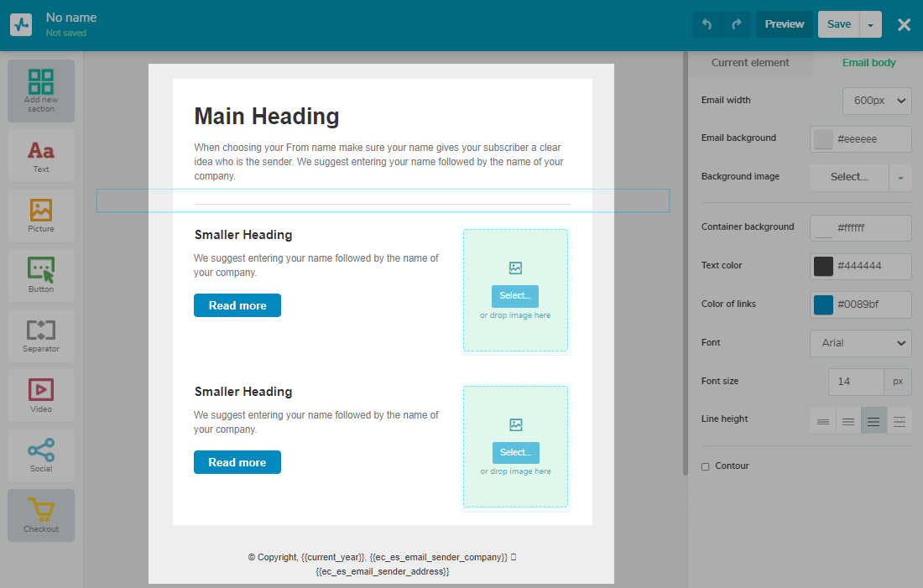The height and width of the screenshot is (588, 923).
Task: Click the Color of links swatch
Action: [823, 304]
